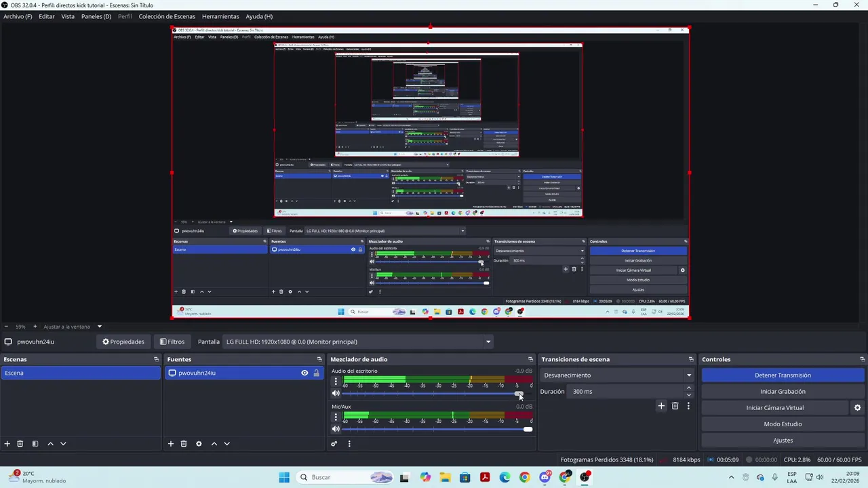Open Ajustes settings button

783,441
